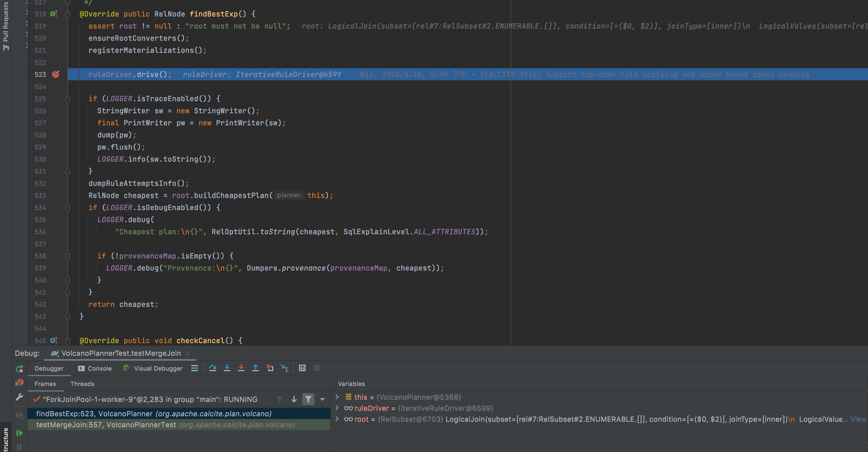Click the Rerun test icon

click(x=20, y=369)
